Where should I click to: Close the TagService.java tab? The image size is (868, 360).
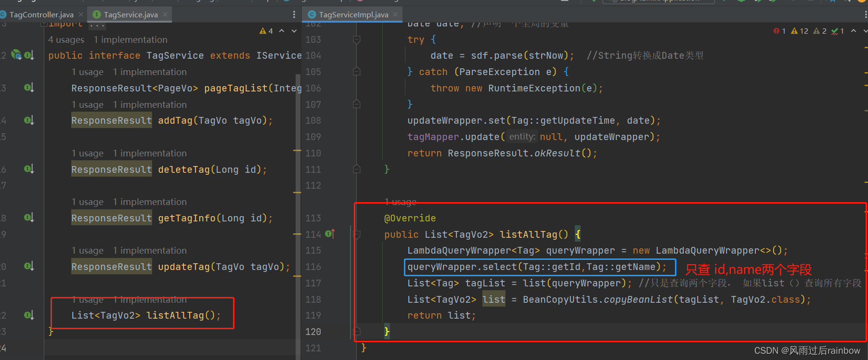[x=165, y=14]
